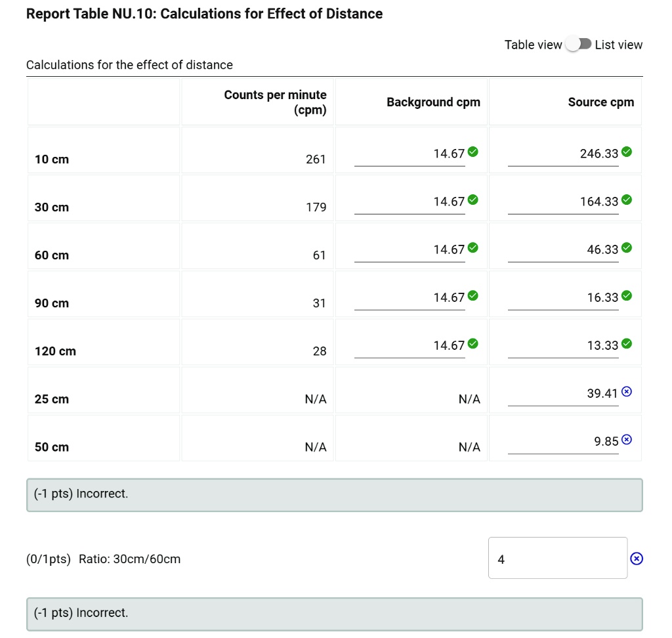
Task: Edit the 30 cm Source cpm field 164.33
Action: 563,203
